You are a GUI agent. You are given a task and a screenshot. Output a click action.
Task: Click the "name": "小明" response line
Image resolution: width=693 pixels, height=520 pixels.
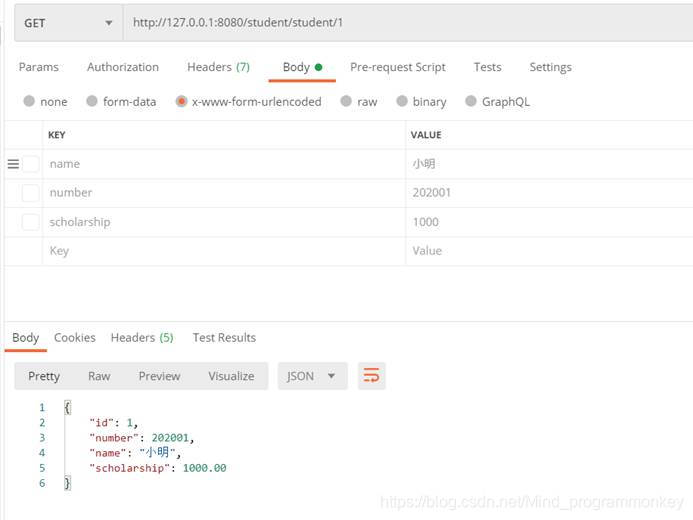pos(135,453)
